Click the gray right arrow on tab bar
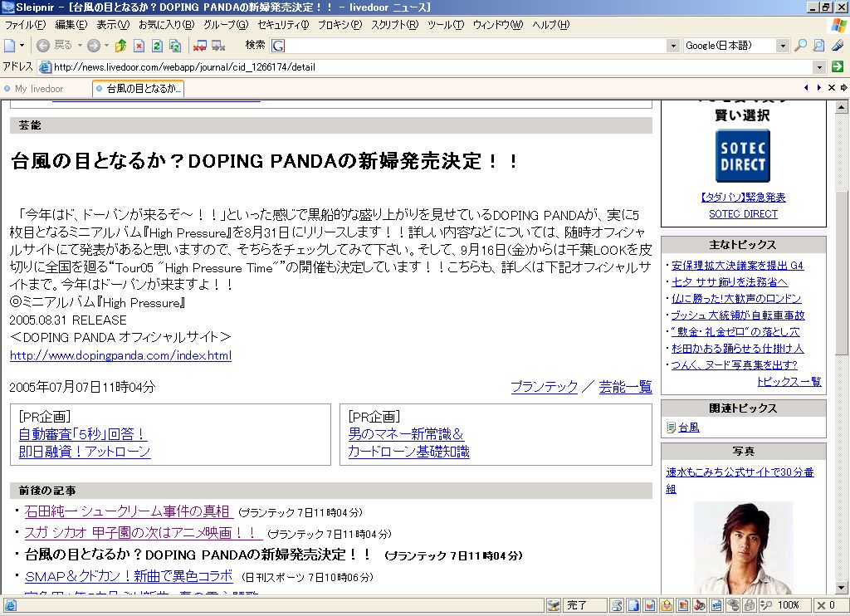This screenshot has width=850, height=616. (843, 88)
